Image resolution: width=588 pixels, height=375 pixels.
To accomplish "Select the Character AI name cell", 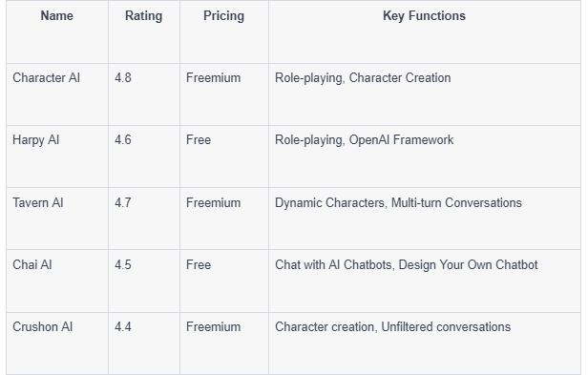I will 46,77.
